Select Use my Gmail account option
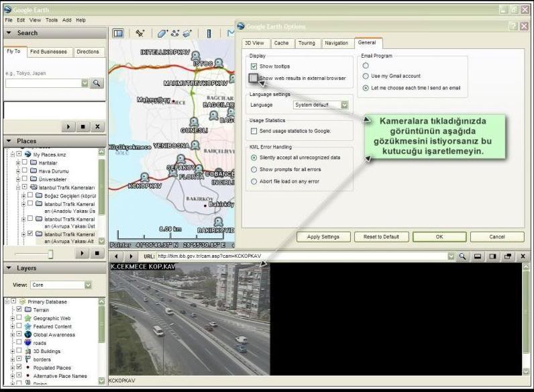534x392 pixels. pyautogui.click(x=366, y=77)
